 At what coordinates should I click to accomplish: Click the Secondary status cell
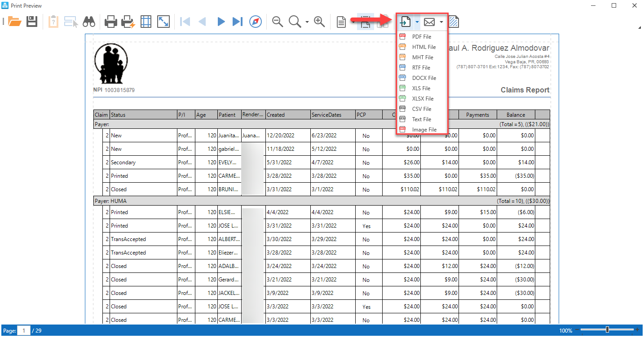(143, 162)
